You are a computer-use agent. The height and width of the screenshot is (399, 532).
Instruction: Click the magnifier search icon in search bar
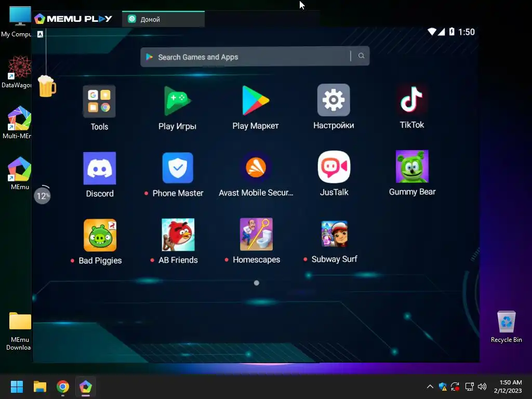point(362,56)
